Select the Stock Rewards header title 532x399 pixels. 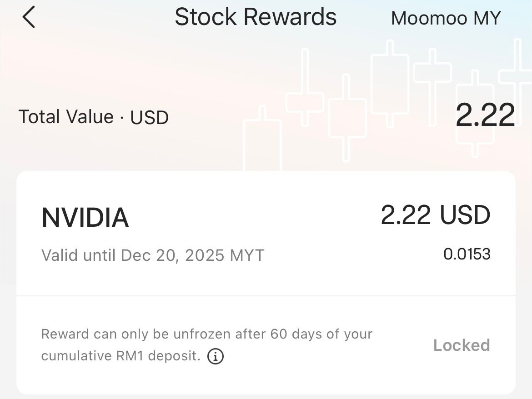point(256,17)
